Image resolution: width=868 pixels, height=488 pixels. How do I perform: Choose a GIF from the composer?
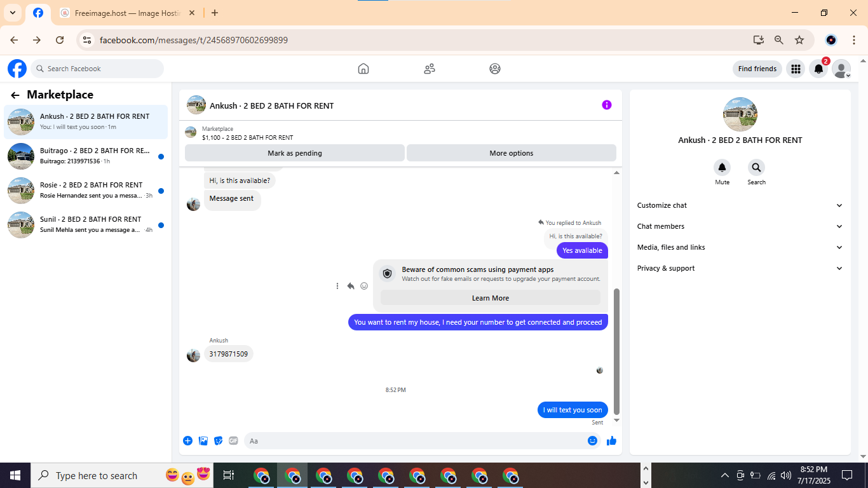(x=233, y=440)
